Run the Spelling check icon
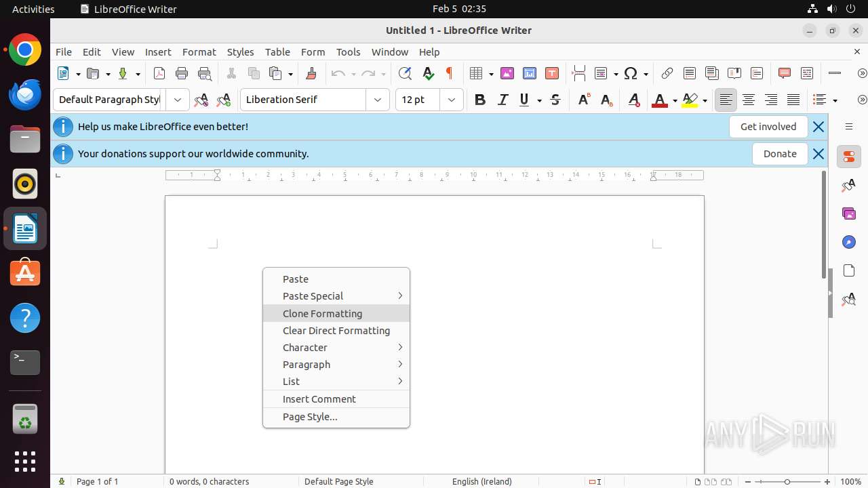This screenshot has width=868, height=488. click(428, 73)
